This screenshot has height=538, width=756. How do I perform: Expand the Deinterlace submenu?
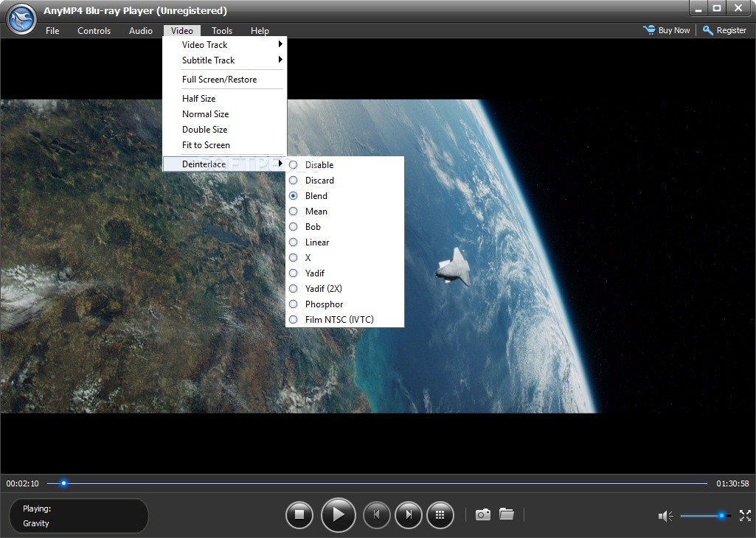pos(225,164)
